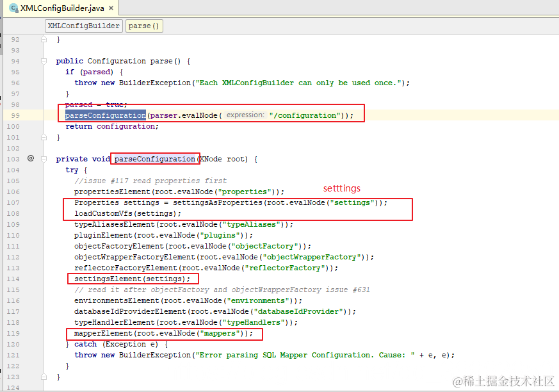Image resolution: width=559 pixels, height=392 pixels.
Task: Click settingsElement(settings) statement
Action: point(133,279)
